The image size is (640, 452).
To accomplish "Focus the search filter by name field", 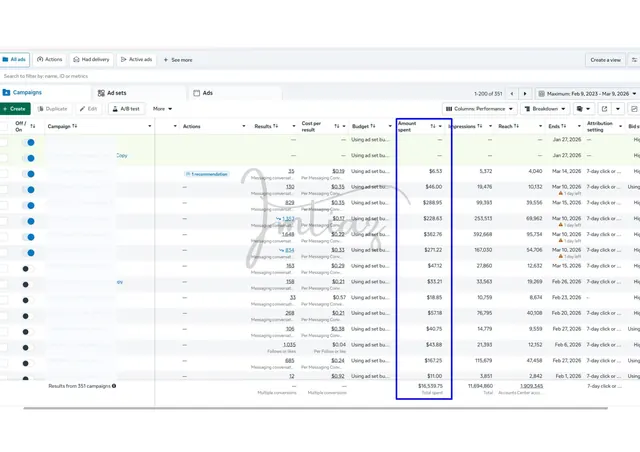I will coord(320,76).
